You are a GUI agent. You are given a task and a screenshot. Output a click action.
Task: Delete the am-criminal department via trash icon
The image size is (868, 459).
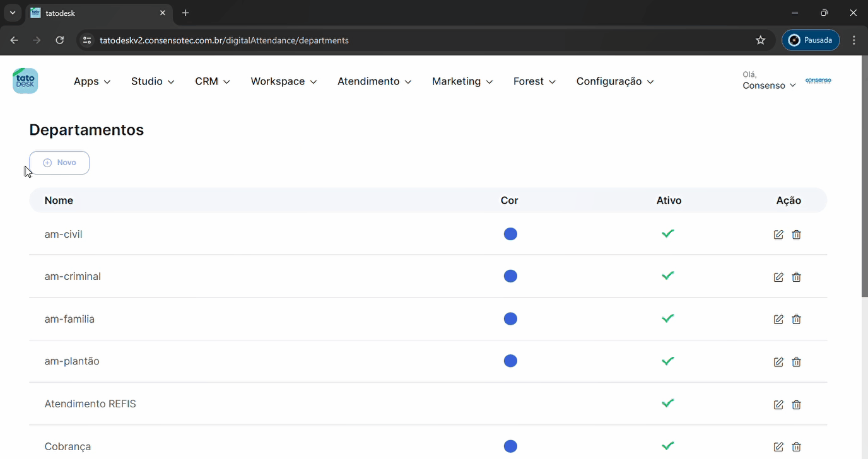click(x=796, y=277)
